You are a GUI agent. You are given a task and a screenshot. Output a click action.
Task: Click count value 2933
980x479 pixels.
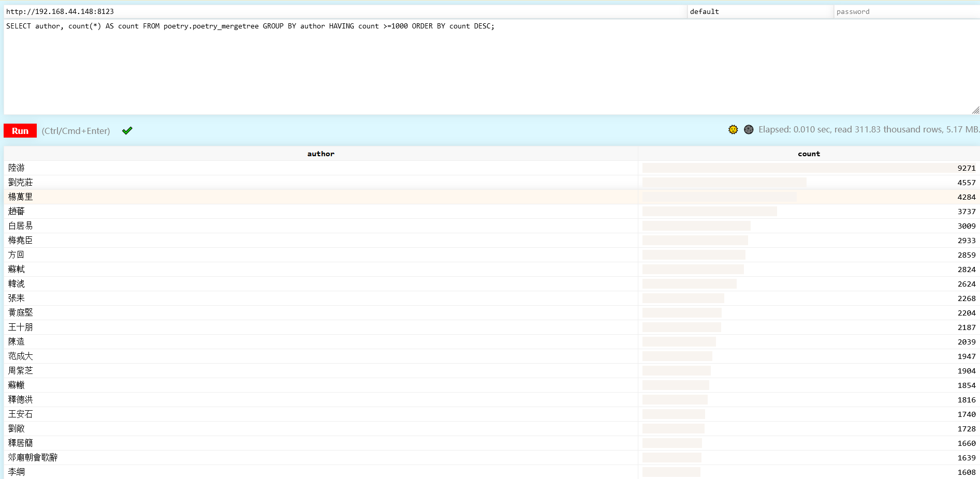[967, 241]
